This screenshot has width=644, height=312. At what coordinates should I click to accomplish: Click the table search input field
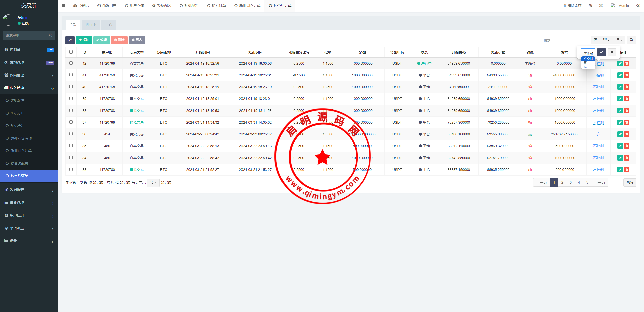coord(565,40)
